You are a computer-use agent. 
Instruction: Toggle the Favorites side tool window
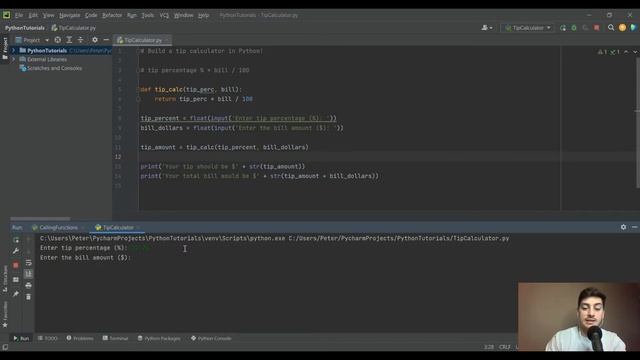tap(5, 314)
